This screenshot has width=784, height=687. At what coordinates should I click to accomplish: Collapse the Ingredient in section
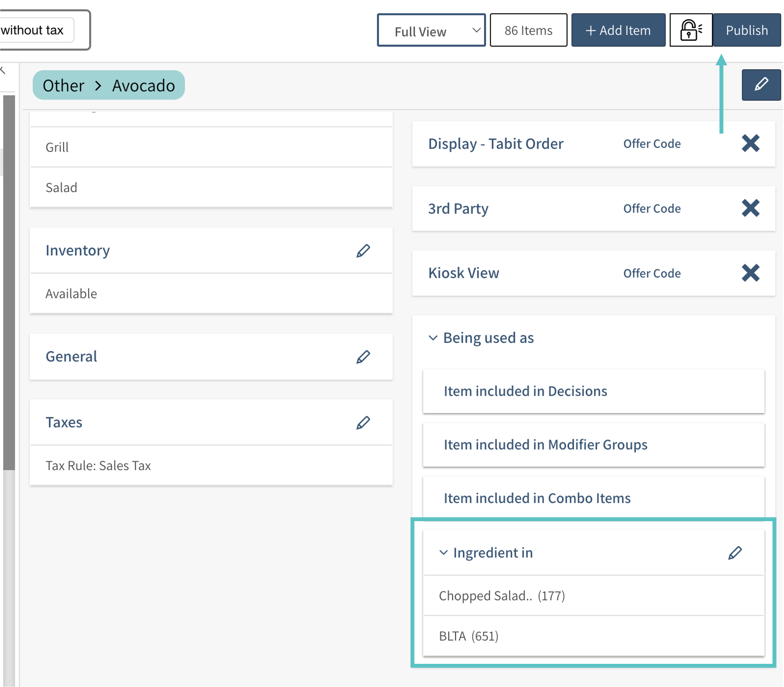pos(443,553)
